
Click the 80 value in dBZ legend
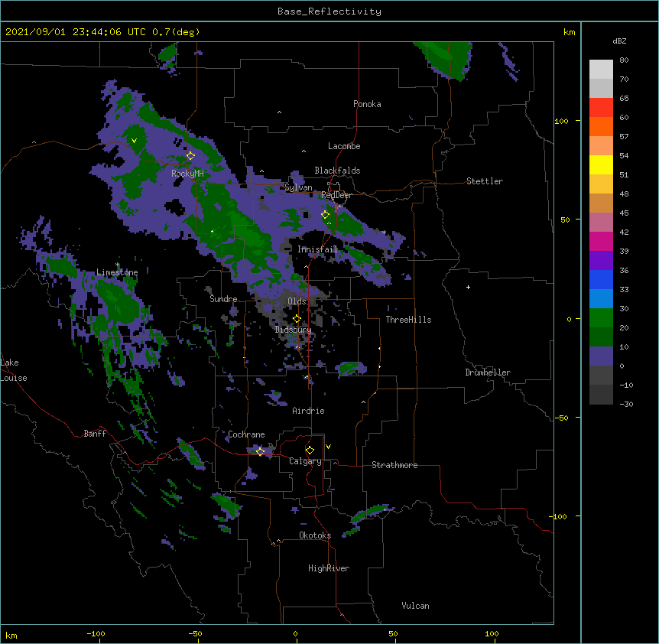[624, 60]
